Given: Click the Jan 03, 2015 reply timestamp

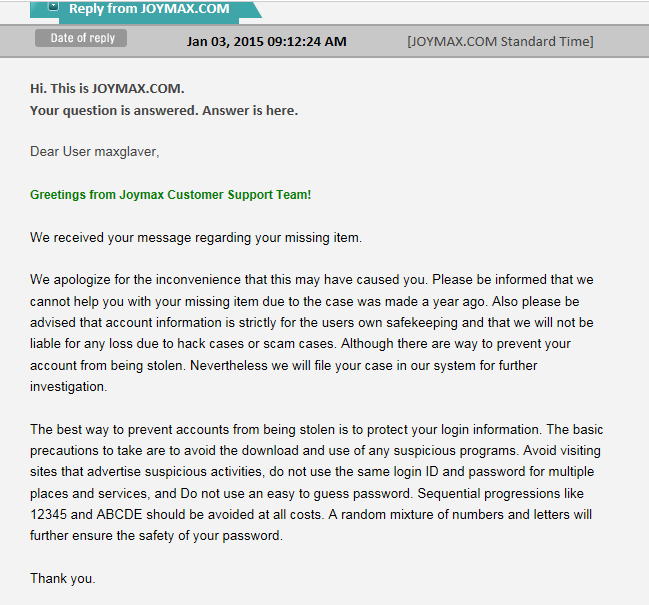Looking at the screenshot, I should coord(266,41).
